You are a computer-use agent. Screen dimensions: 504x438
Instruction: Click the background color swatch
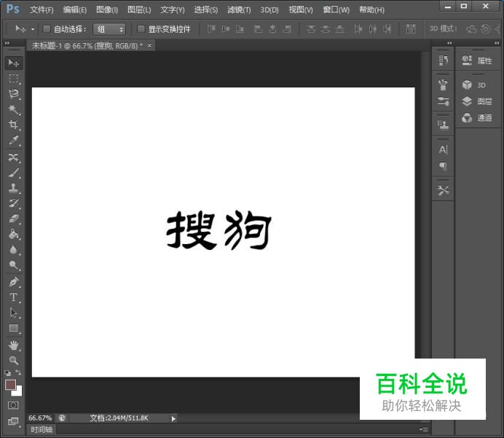pos(18,392)
